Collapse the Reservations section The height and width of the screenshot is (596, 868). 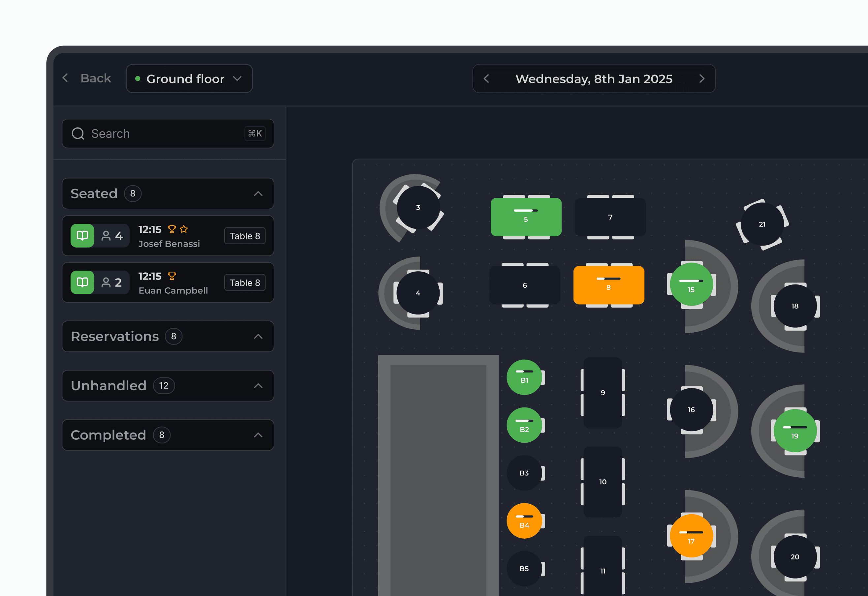[258, 337]
